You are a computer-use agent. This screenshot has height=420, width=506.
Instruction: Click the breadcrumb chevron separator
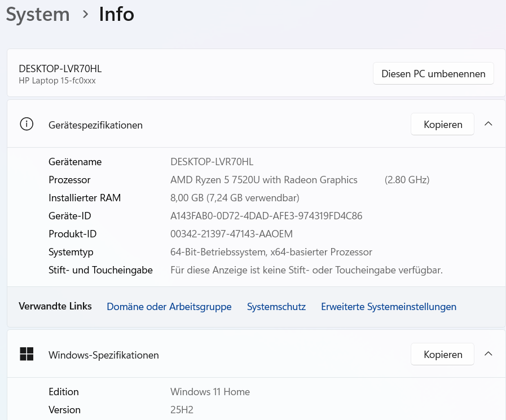(85, 14)
